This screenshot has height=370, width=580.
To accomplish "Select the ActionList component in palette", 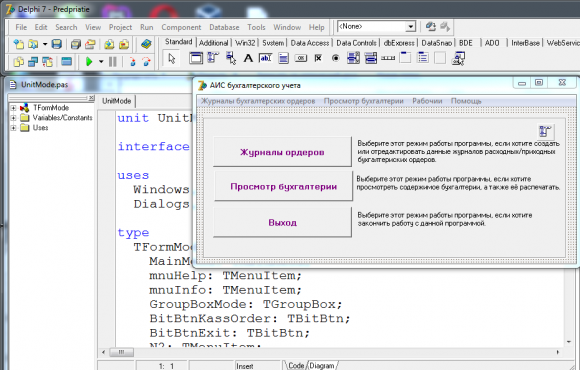I will [458, 58].
